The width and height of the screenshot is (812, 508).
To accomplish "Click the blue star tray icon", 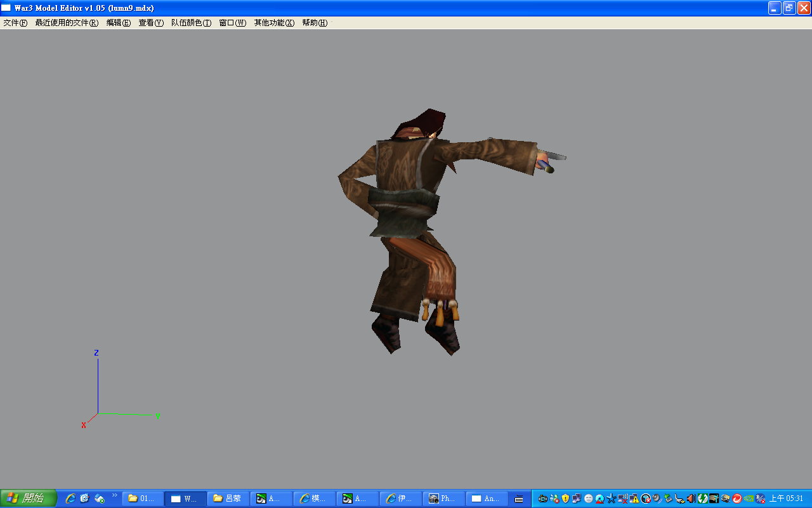I will coord(611,498).
